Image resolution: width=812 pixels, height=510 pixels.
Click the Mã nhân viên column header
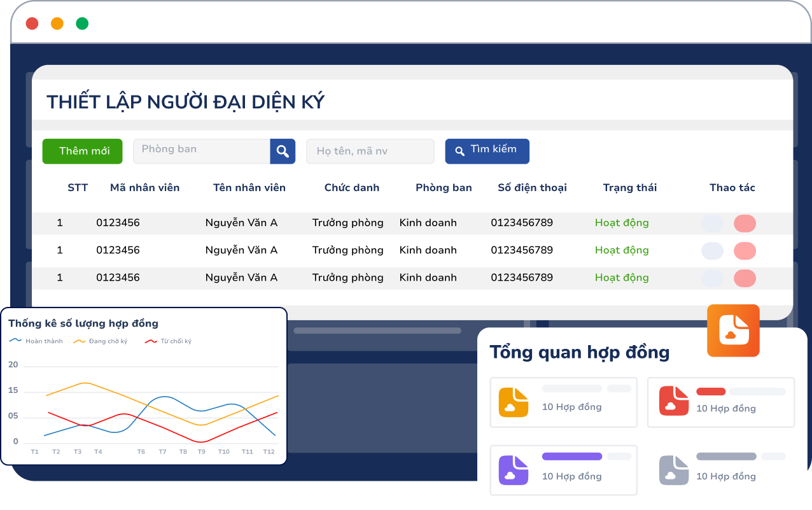[144, 188]
